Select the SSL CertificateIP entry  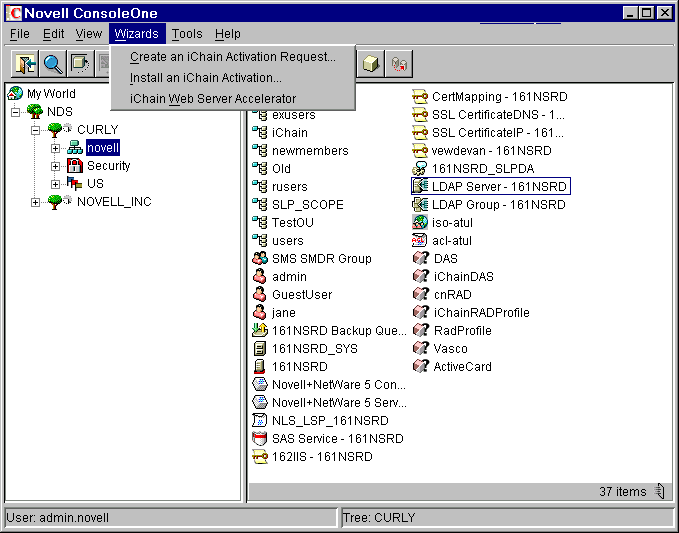(x=498, y=132)
